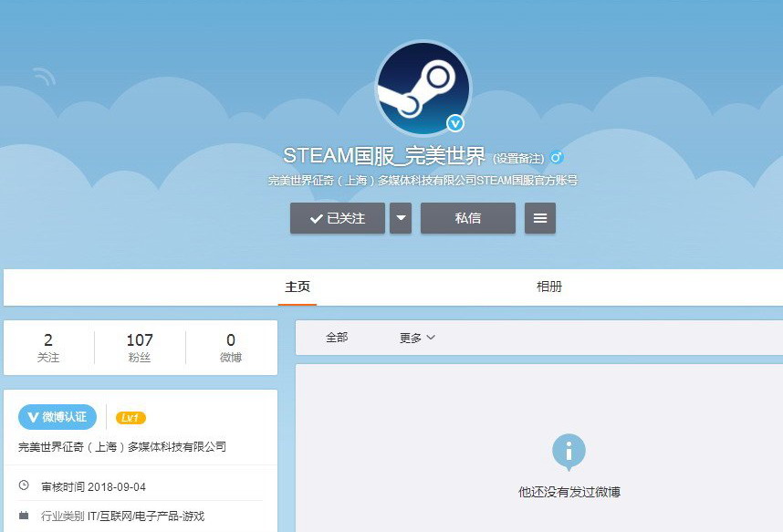
Task: Switch to the 相册 tab
Action: tap(548, 287)
